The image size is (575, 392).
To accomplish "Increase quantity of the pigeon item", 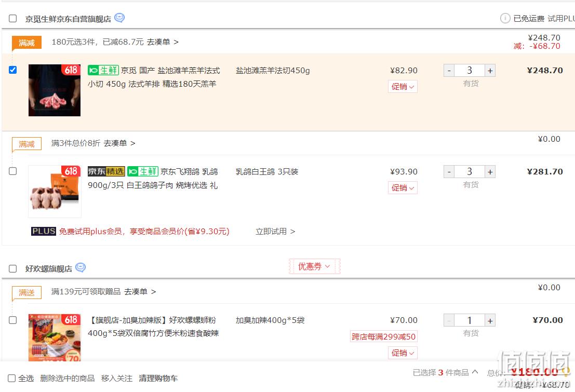I will [x=490, y=172].
